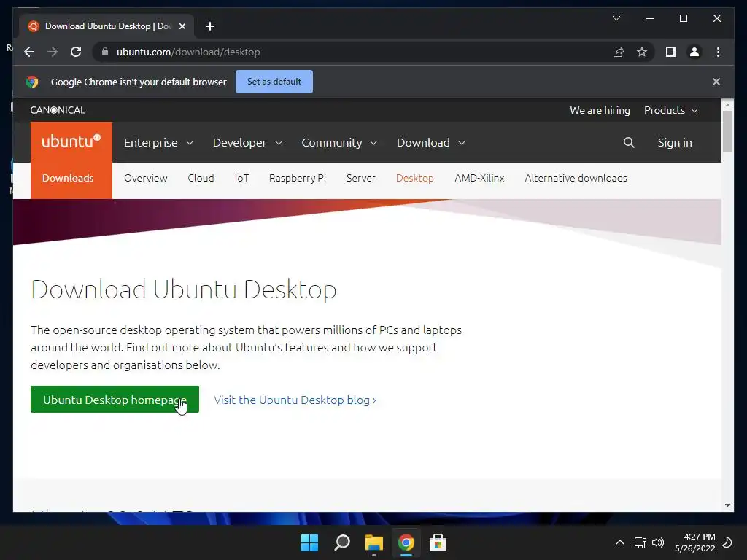Screen dimensions: 747x560
Task: Open File Explorer from the taskbar
Action: pyautogui.click(x=374, y=542)
